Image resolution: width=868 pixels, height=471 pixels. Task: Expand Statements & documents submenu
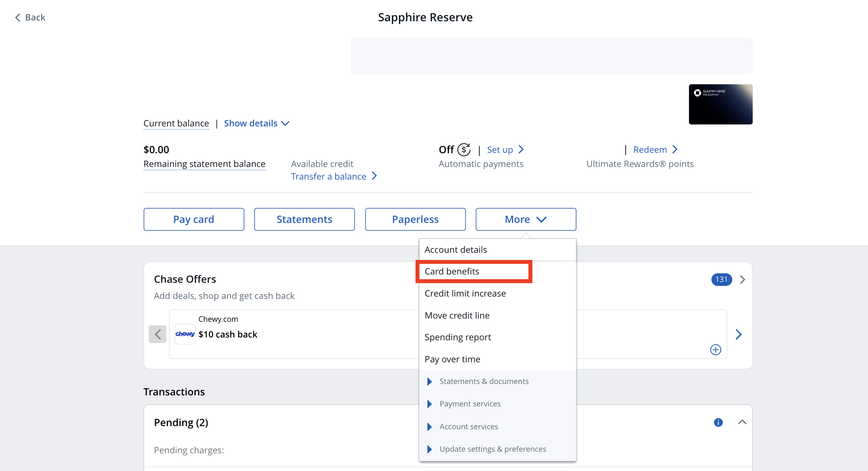(484, 381)
